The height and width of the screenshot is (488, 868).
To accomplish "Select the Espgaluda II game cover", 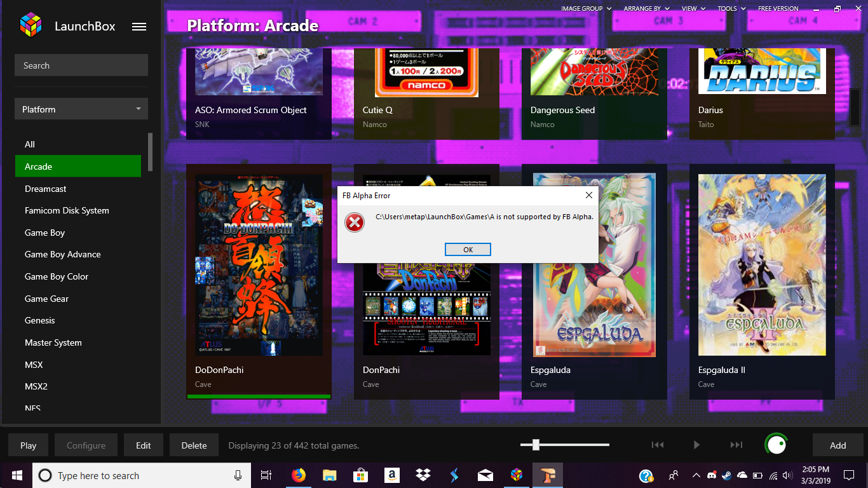I will (x=762, y=265).
